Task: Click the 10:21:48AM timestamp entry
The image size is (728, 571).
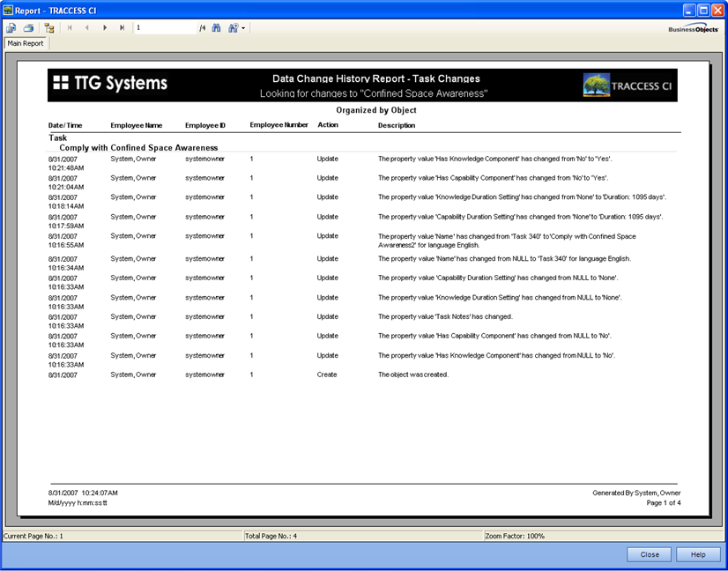Action: [x=66, y=167]
